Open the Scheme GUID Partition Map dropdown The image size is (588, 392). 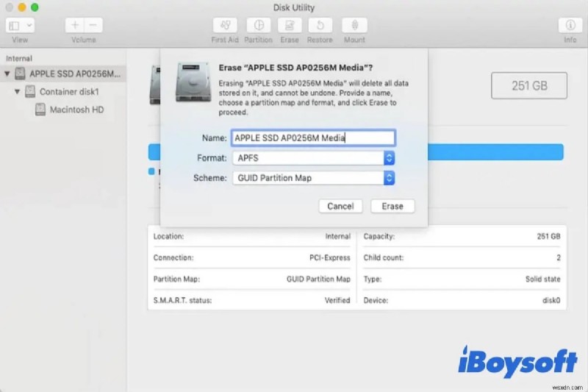click(313, 178)
